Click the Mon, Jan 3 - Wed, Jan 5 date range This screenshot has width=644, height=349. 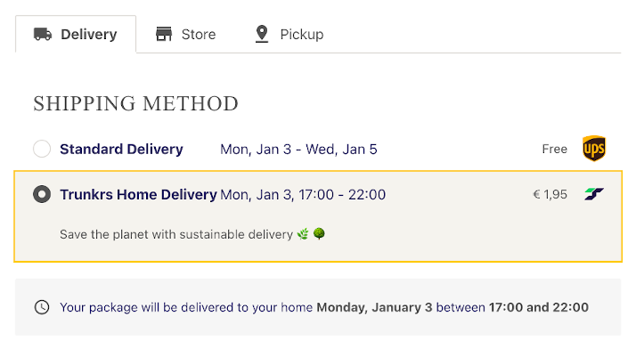click(x=298, y=150)
